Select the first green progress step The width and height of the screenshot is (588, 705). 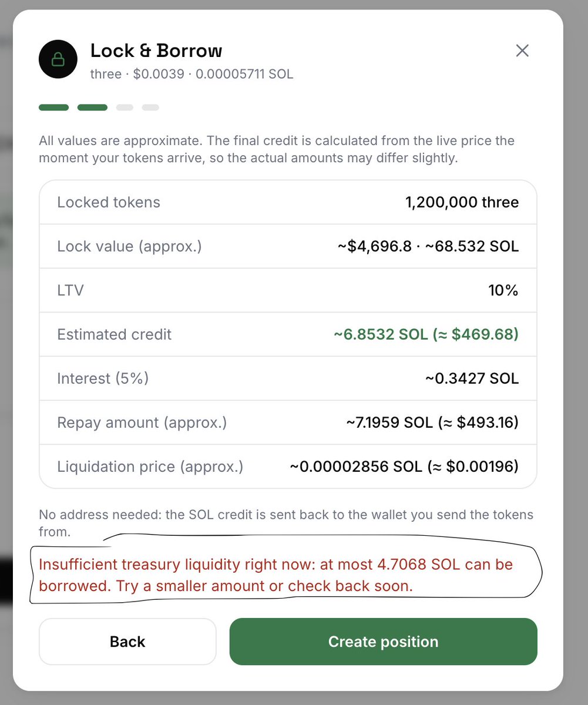pos(54,108)
